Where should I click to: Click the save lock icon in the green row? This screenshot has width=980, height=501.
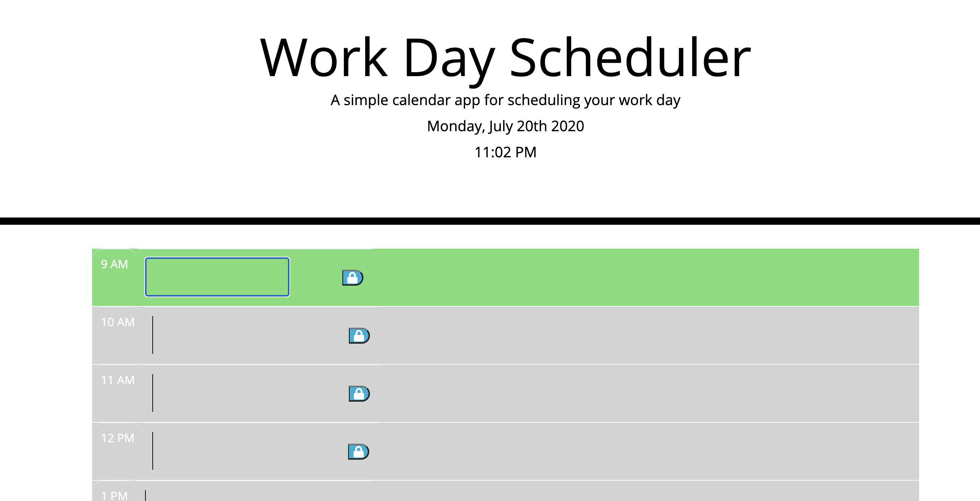click(x=353, y=277)
